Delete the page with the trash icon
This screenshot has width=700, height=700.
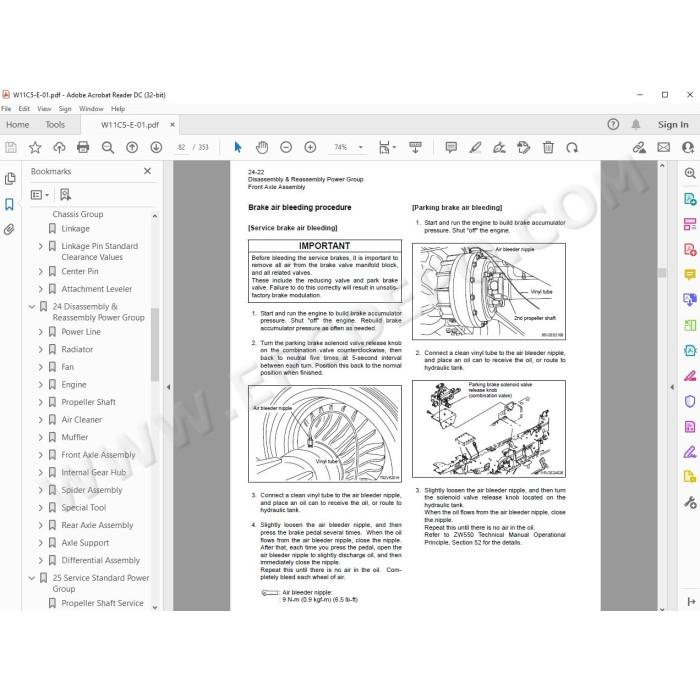548,147
